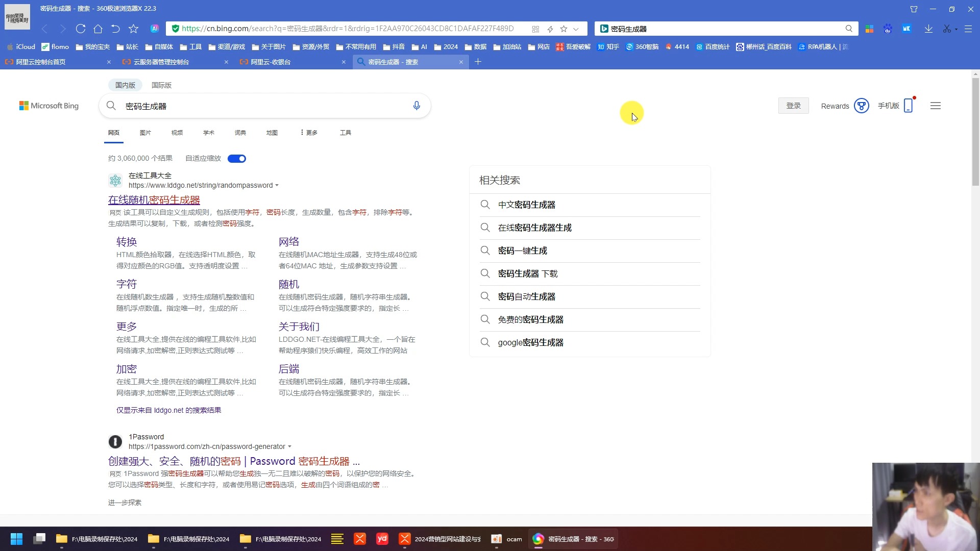Viewport: 980px width, 551px height.
Task: Open the 手机版 phone icon
Action: (x=908, y=106)
